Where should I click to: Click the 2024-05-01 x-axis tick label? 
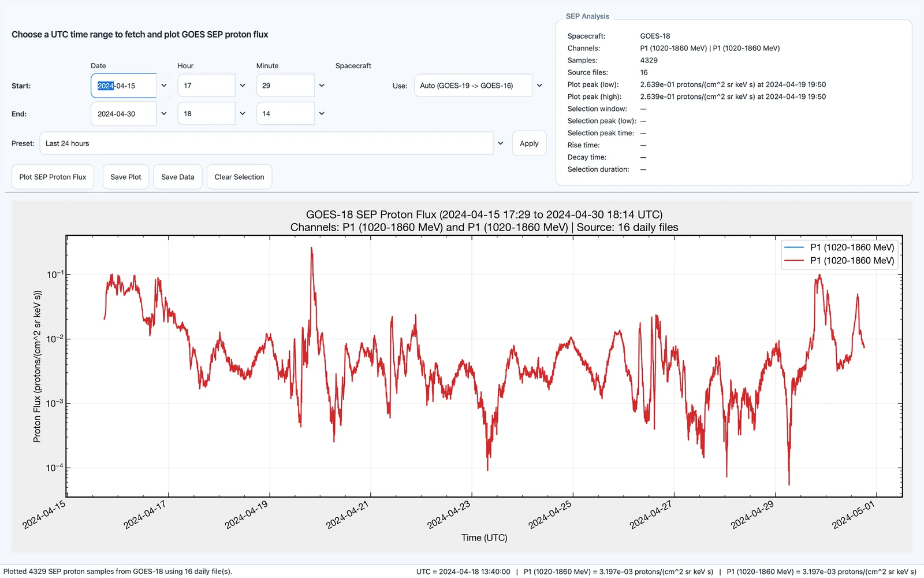(854, 514)
